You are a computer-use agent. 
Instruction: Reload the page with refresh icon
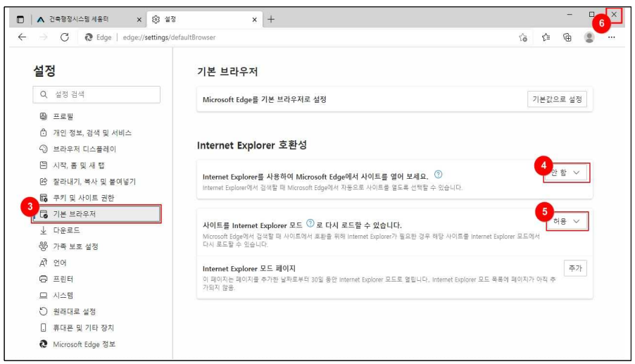click(x=64, y=37)
